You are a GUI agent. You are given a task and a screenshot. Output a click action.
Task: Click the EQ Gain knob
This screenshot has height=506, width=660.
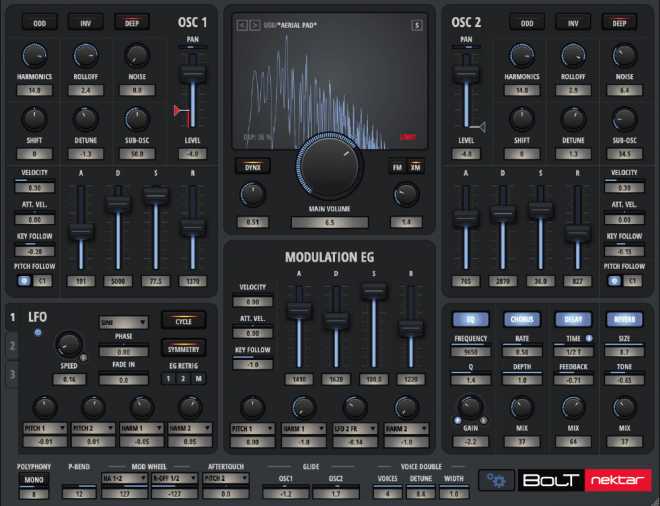[468, 407]
